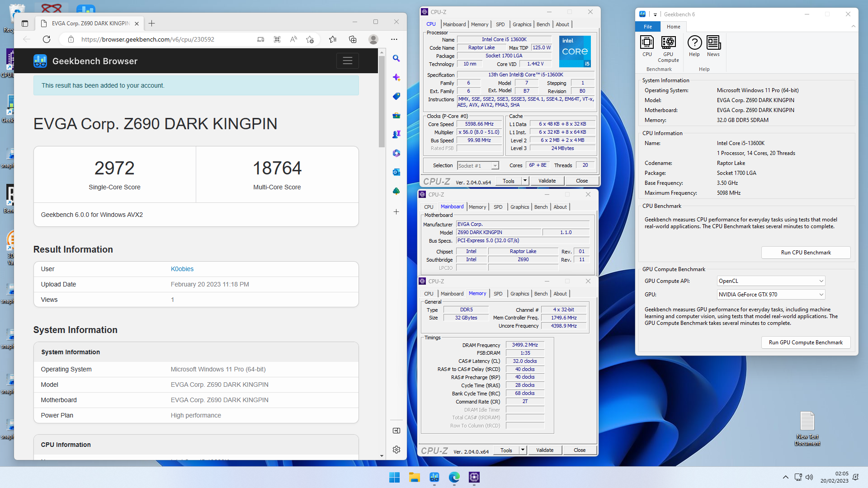Open Edge Settings and more ellipsis

[x=394, y=39]
